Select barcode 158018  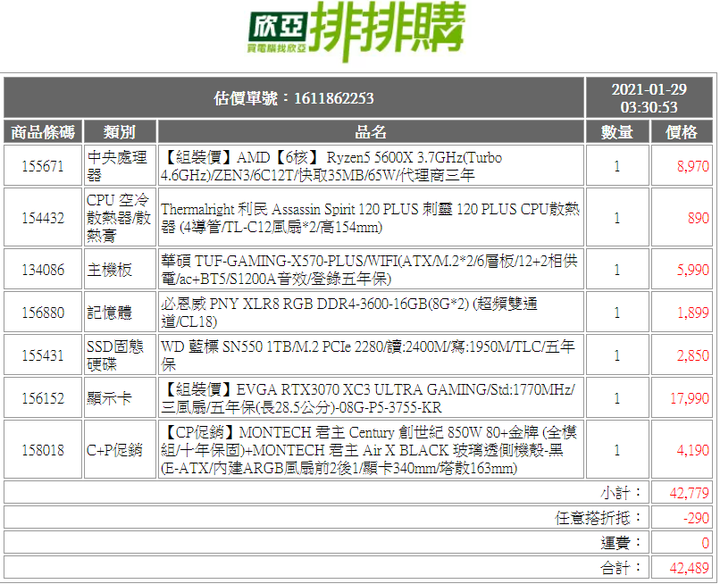click(x=43, y=450)
